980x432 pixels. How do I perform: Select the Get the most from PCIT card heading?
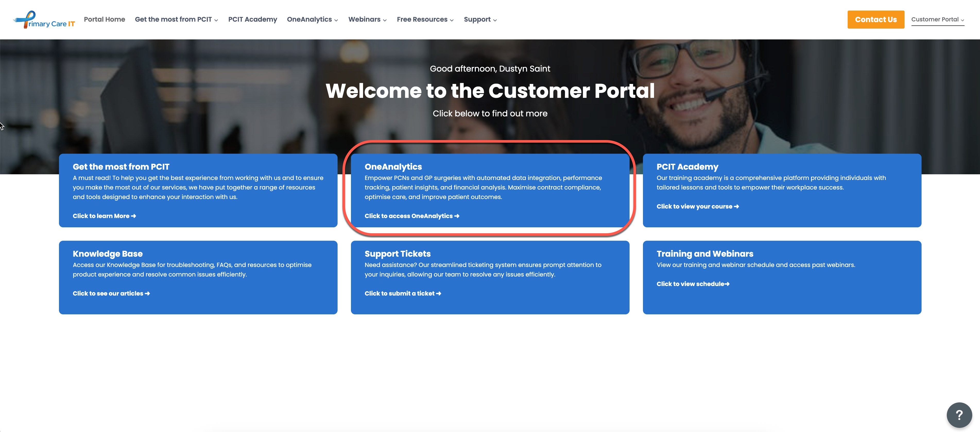[x=121, y=167]
